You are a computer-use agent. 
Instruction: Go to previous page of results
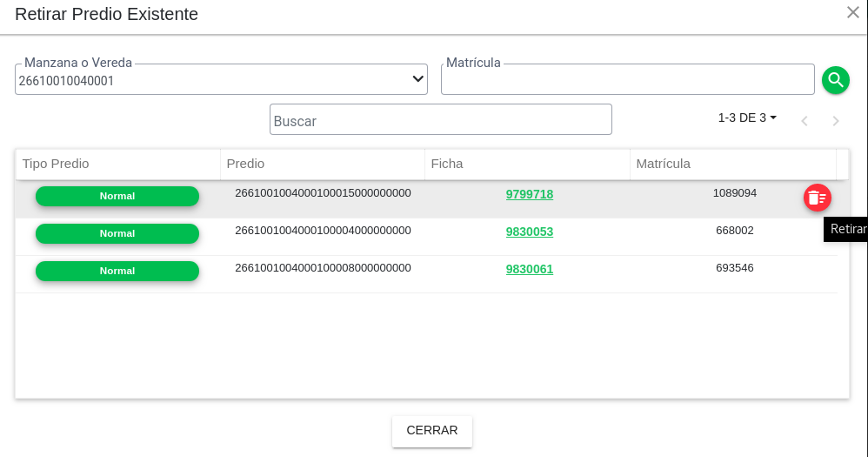pyautogui.click(x=805, y=121)
